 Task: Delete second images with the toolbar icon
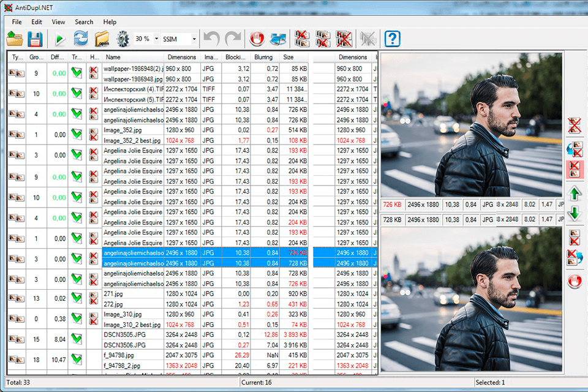323,39
